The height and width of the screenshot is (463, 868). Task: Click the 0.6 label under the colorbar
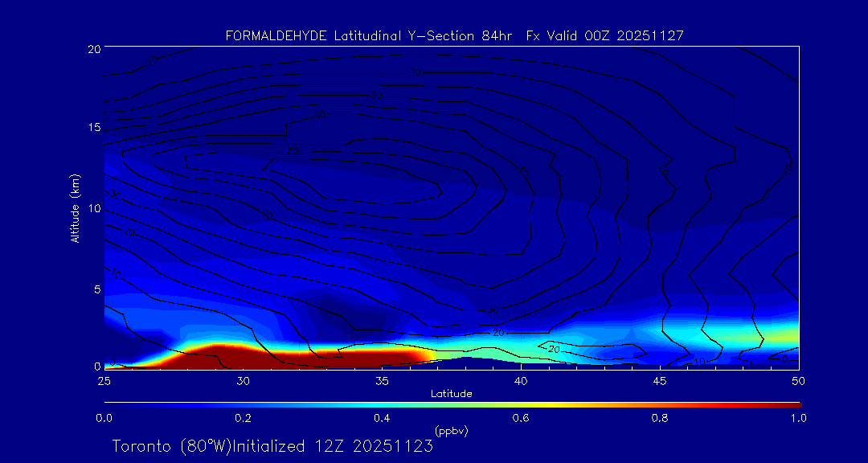521,418
